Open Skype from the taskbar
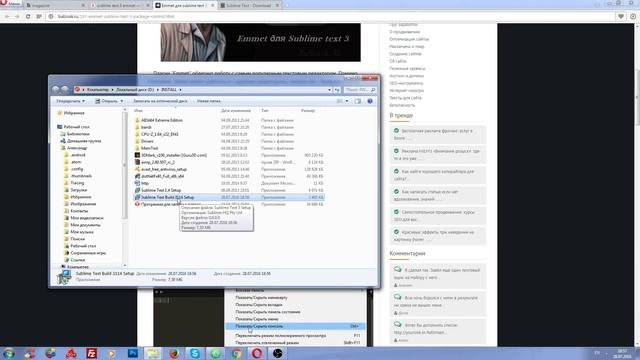640x360 pixels. click(x=195, y=353)
